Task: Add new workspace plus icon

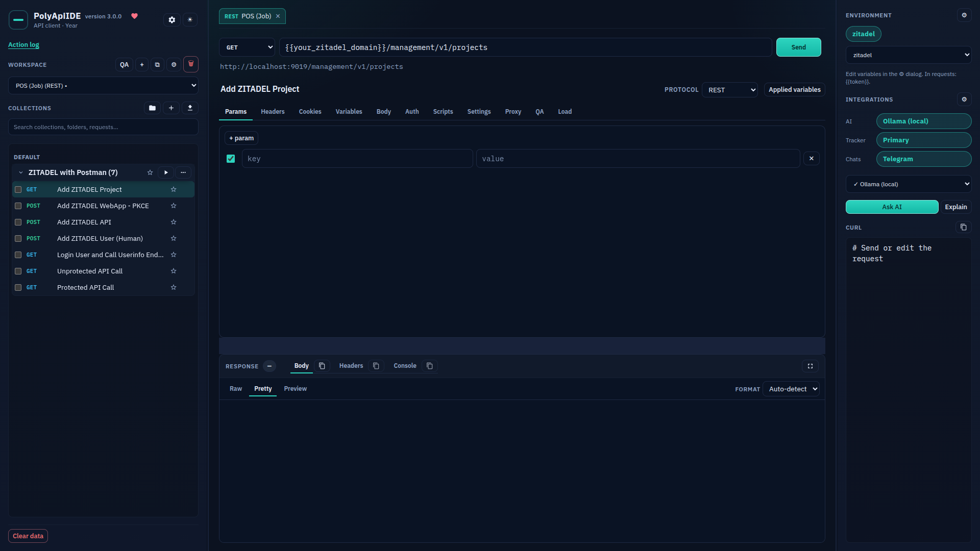Action: [x=142, y=65]
